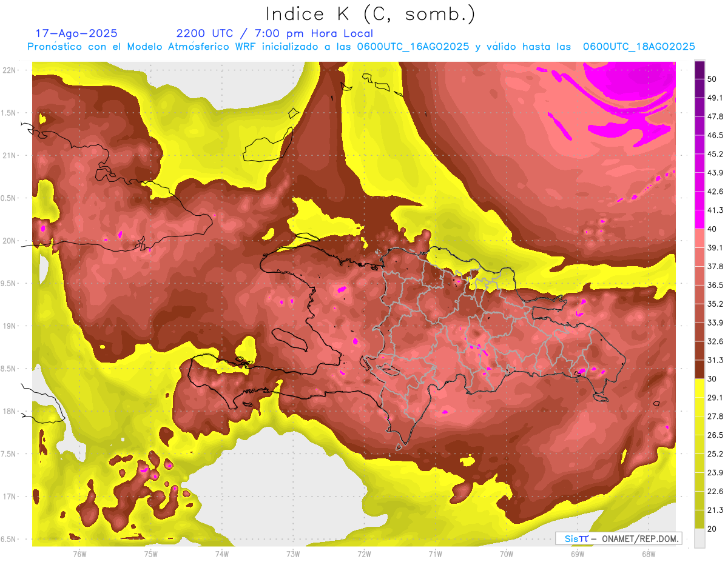Click the magenta colorbar segment between 40 and 41.3
The image size is (728, 562).
(x=699, y=219)
